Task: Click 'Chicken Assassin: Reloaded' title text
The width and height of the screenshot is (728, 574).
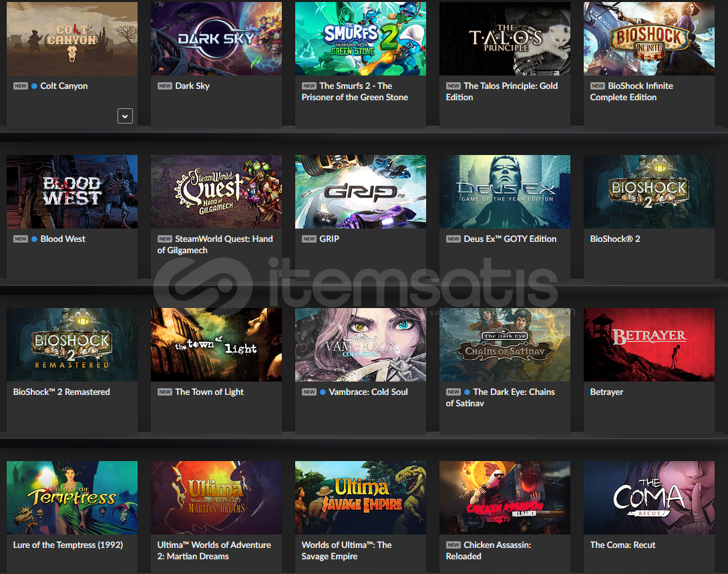Action: 488,551
